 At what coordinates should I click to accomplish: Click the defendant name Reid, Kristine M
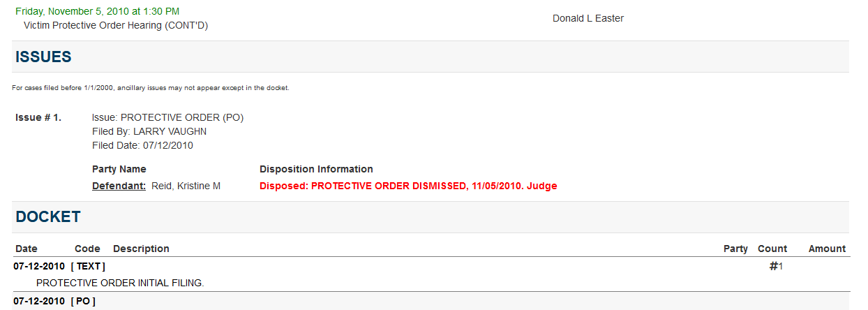coord(186,186)
